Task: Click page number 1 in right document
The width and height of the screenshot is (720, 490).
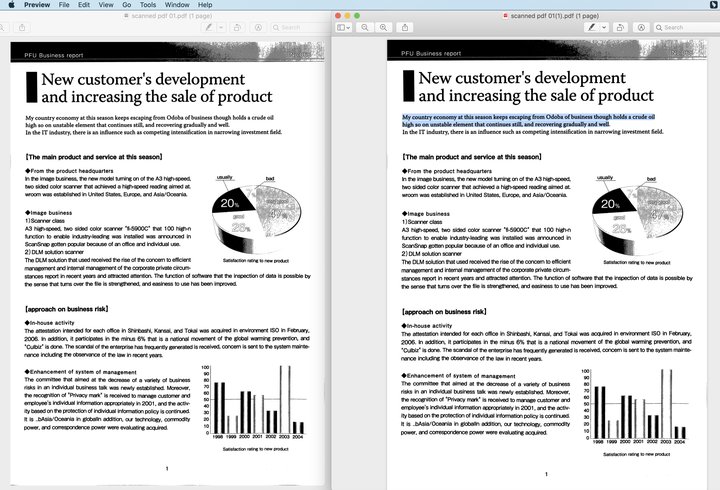Action: click(546, 474)
